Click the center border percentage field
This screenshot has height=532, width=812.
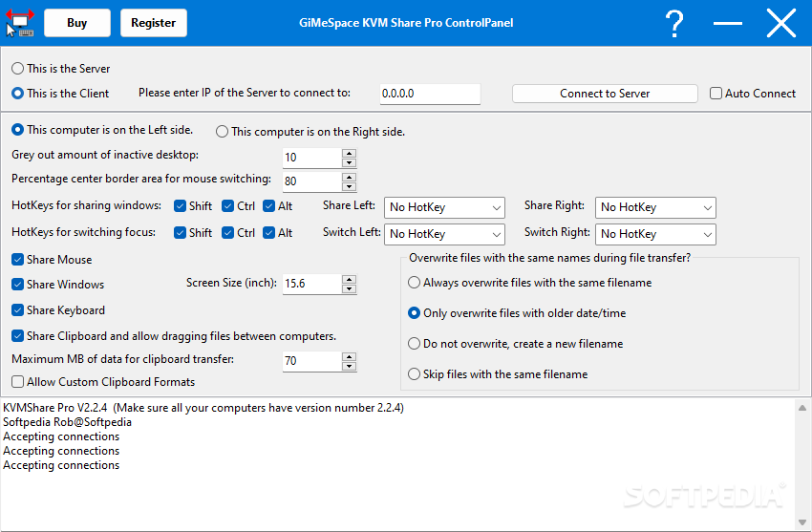pos(312,181)
